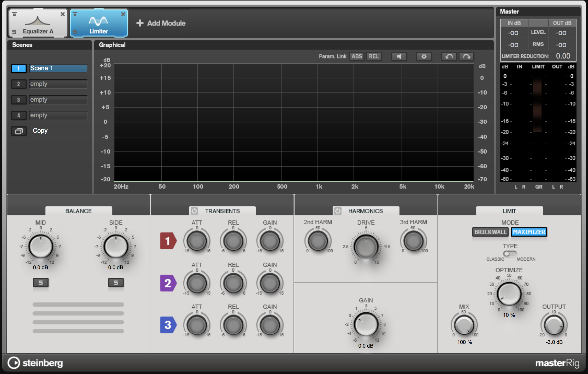This screenshot has height=374, width=588.
Task: Solo the MID balance channel
Action: click(x=41, y=283)
